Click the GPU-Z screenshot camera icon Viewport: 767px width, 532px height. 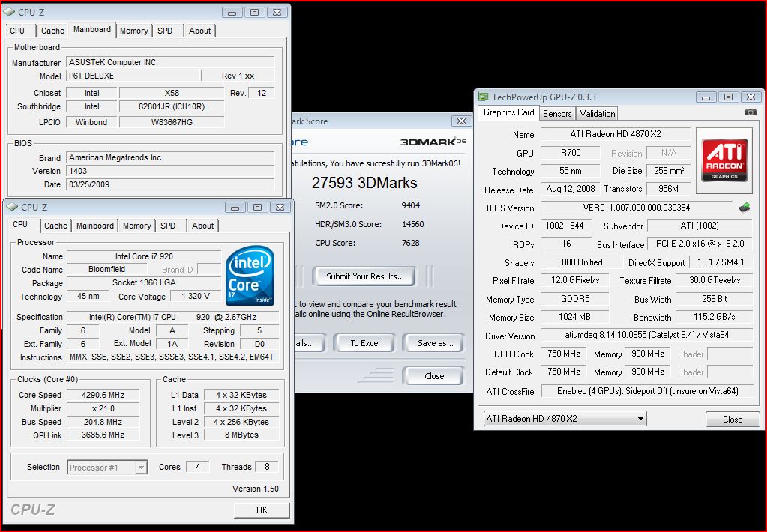point(750,112)
